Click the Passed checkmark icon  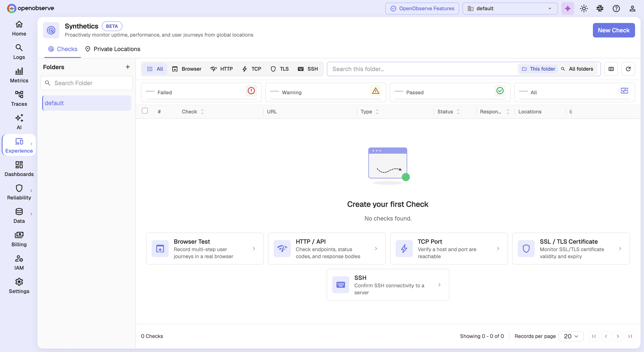[x=500, y=90]
